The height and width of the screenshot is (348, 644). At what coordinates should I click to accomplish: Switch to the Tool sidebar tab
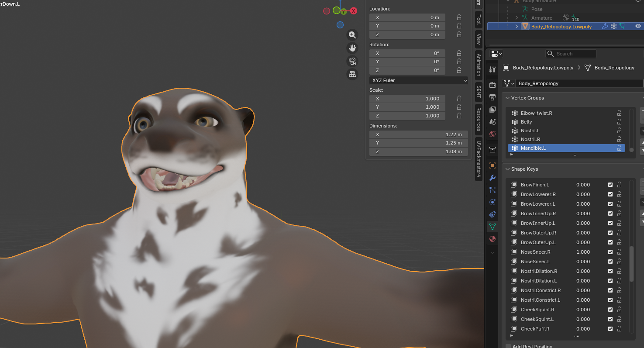pyautogui.click(x=479, y=20)
